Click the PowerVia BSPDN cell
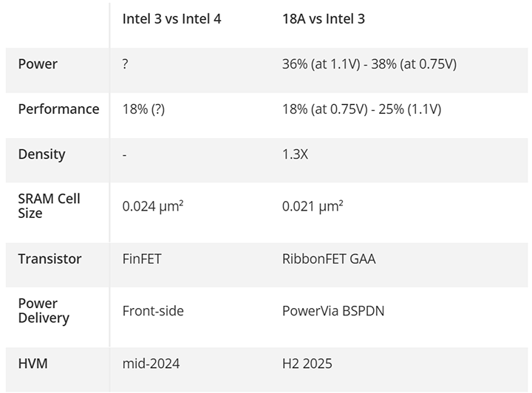 (x=332, y=311)
